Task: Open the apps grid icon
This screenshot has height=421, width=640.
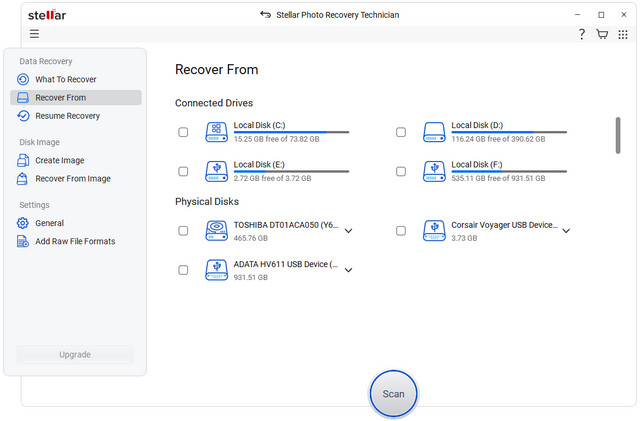Action: click(623, 34)
